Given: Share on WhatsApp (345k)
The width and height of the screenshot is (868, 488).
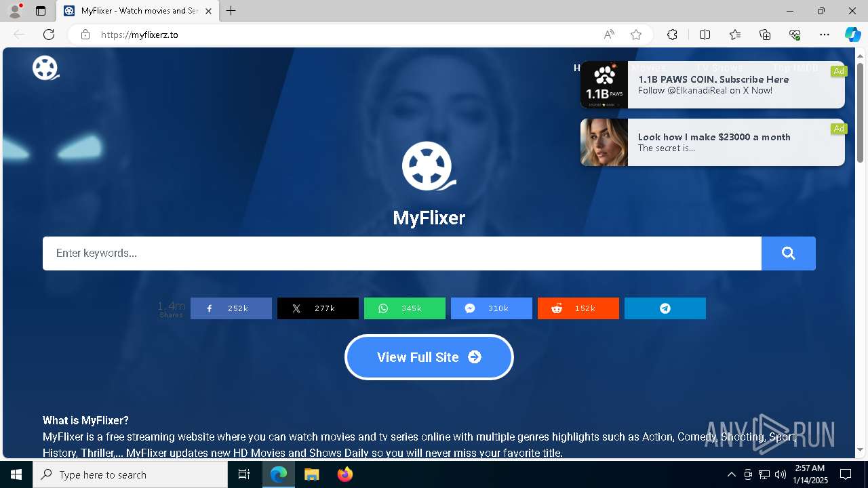Looking at the screenshot, I should click(x=405, y=308).
